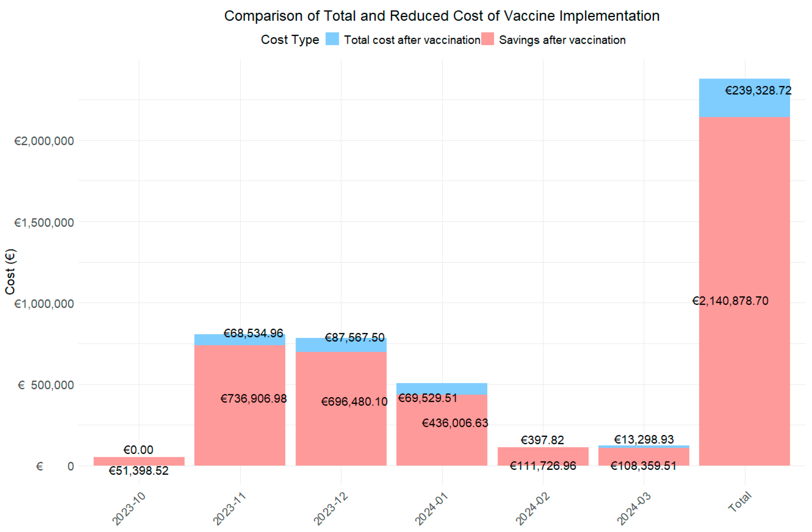Image resolution: width=812 pixels, height=532 pixels.
Task: Click the €2,140,878.70 data label
Action: pyautogui.click(x=730, y=301)
